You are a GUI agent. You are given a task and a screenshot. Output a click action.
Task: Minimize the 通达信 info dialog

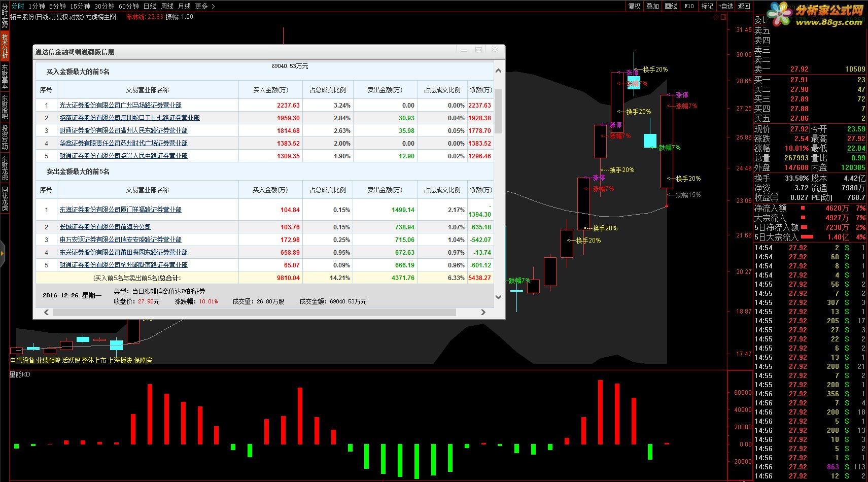pyautogui.click(x=464, y=50)
